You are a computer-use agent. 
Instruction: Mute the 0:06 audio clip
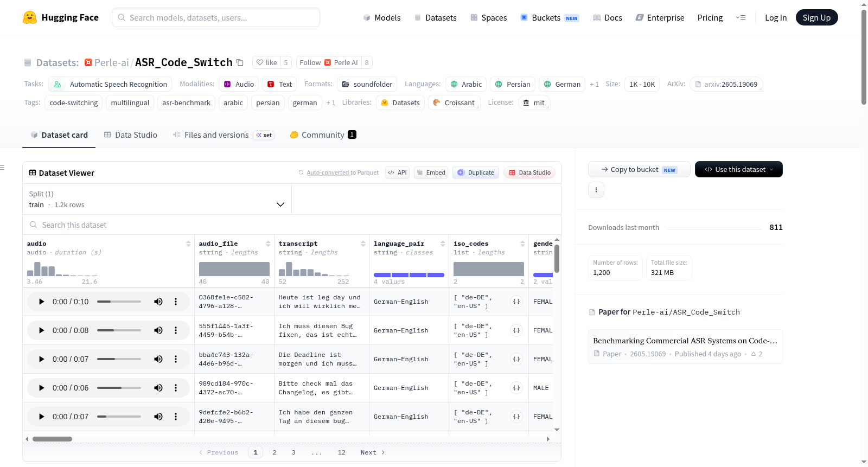158,388
